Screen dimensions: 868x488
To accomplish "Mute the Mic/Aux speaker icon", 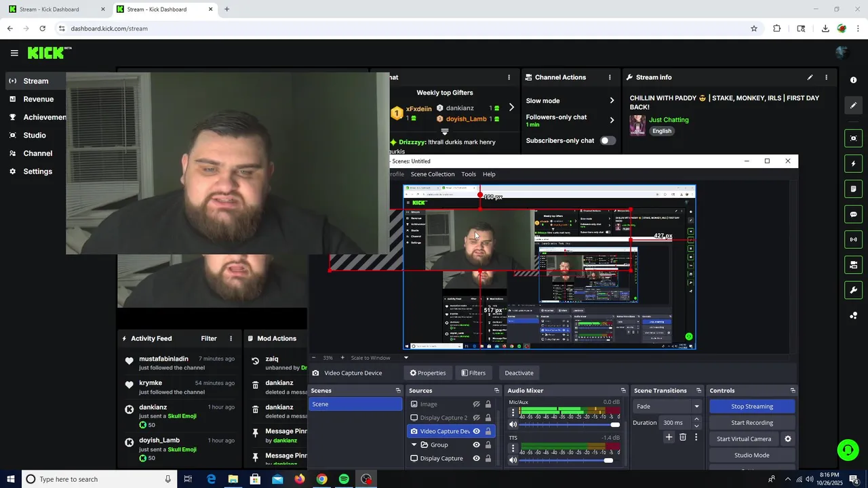I will click(513, 424).
